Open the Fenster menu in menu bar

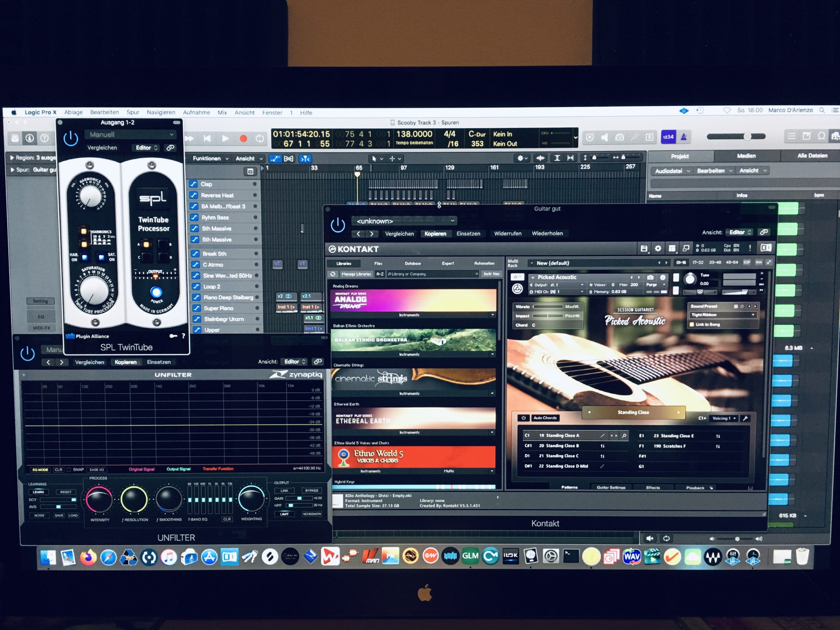pos(272,113)
